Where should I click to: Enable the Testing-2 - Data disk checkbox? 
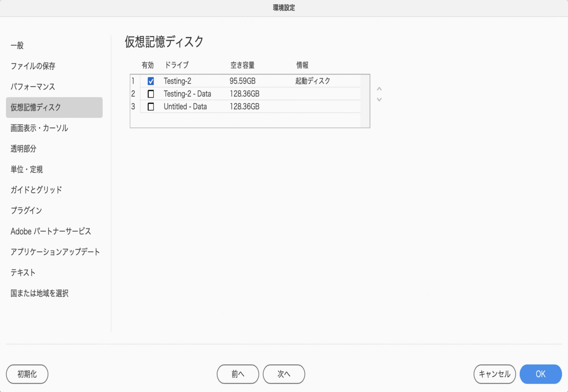point(151,94)
